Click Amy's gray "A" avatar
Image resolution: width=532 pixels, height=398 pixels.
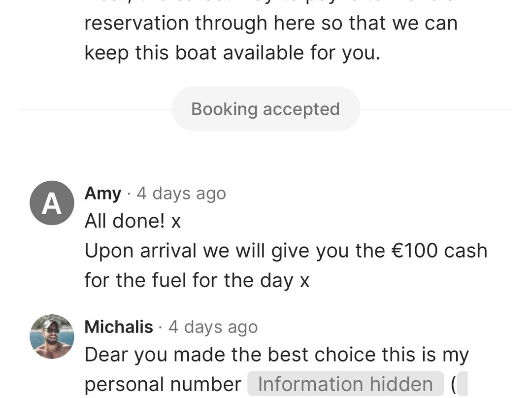(52, 203)
